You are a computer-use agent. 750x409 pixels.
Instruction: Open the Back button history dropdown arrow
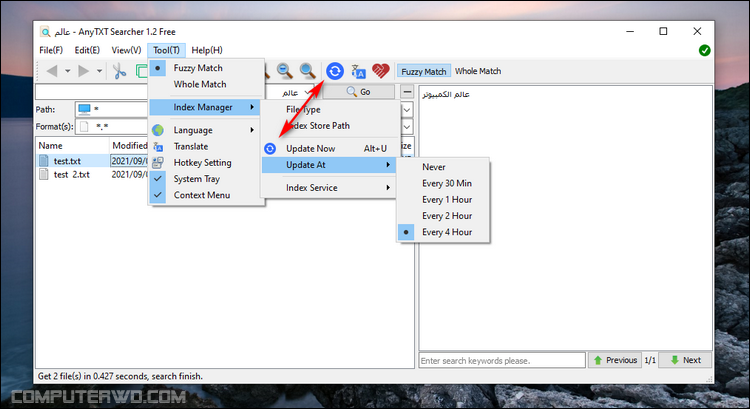click(x=67, y=71)
